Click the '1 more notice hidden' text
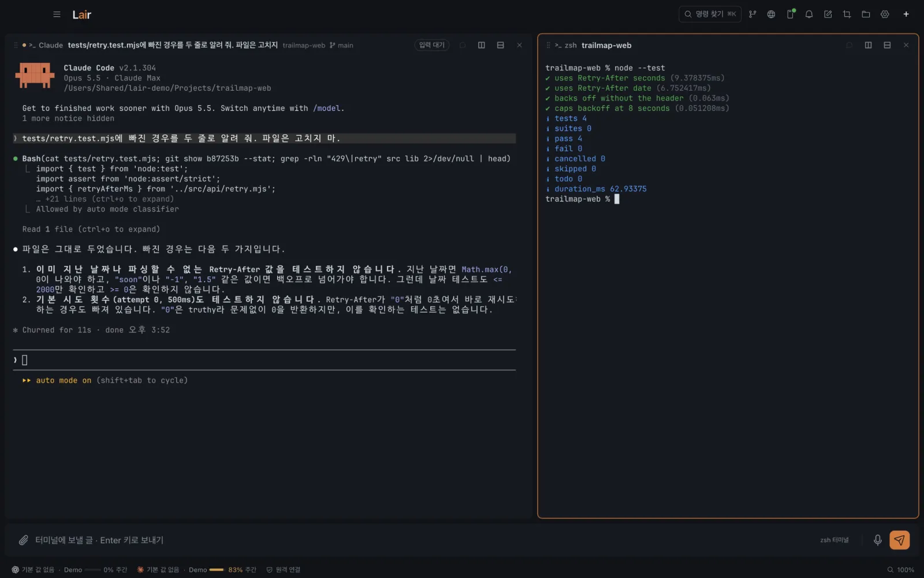The width and height of the screenshot is (924, 578). coord(68,118)
